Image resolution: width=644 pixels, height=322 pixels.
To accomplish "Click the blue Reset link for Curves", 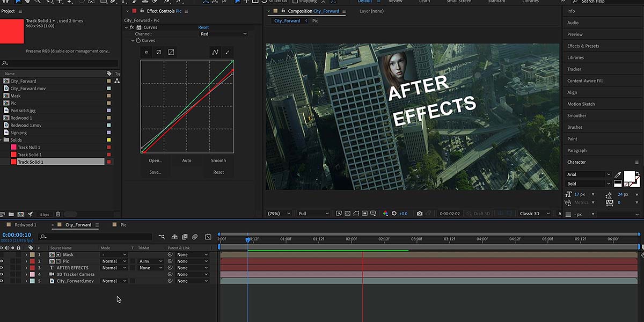I will click(x=203, y=27).
